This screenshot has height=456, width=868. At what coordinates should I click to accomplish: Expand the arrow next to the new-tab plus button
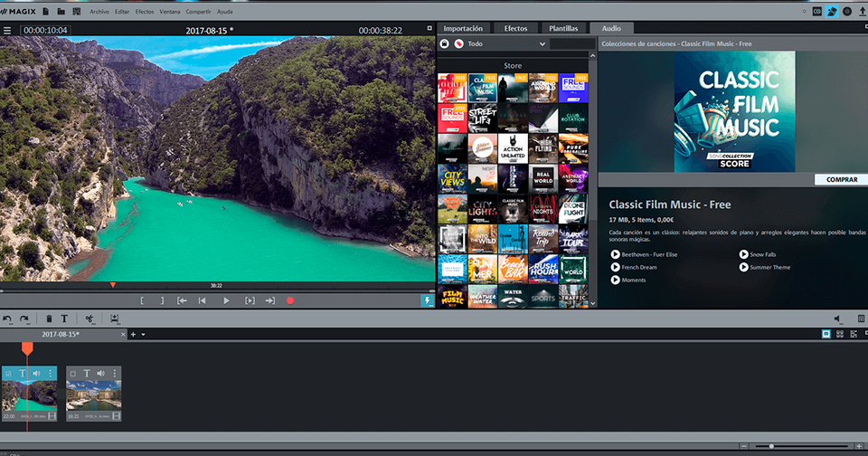coord(144,335)
